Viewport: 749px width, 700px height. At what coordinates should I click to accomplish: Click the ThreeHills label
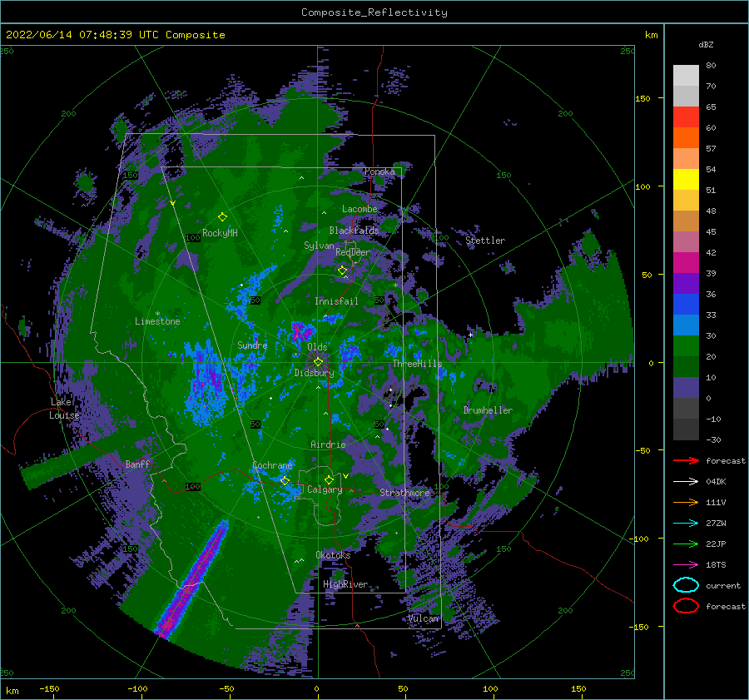tap(418, 364)
